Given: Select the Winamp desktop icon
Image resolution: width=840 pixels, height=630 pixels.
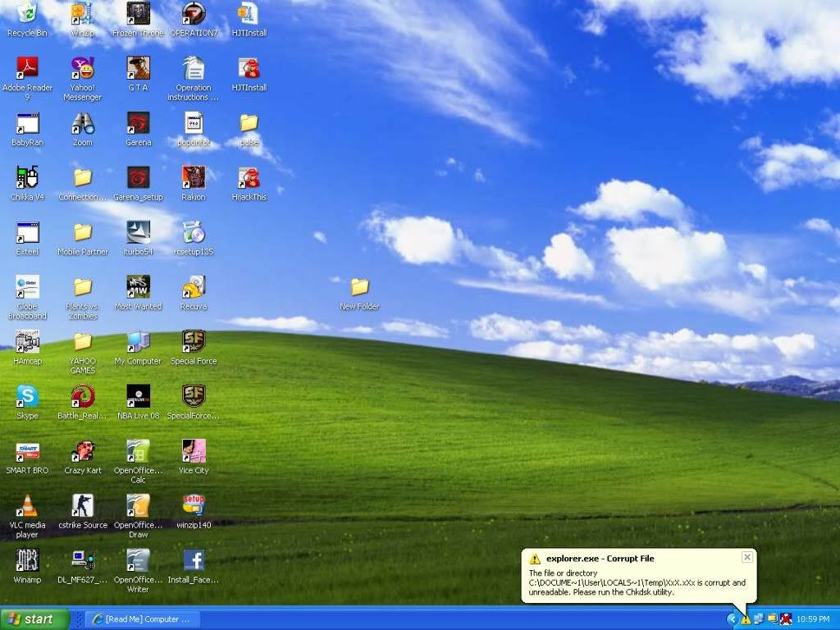Looking at the screenshot, I should (x=27, y=566).
